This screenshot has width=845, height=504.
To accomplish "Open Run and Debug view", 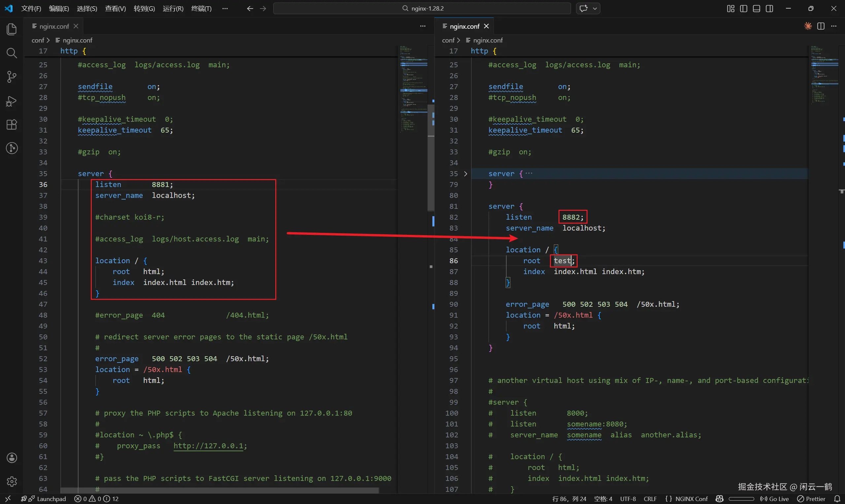I will pyautogui.click(x=12, y=101).
